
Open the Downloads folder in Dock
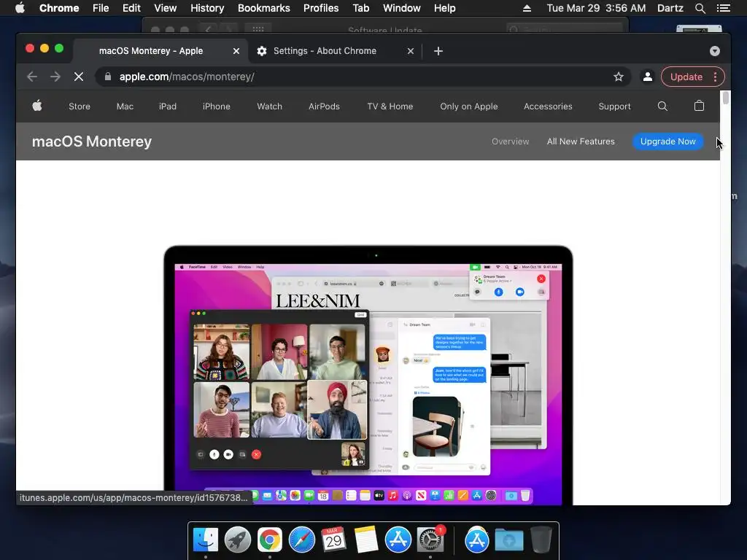tap(508, 540)
